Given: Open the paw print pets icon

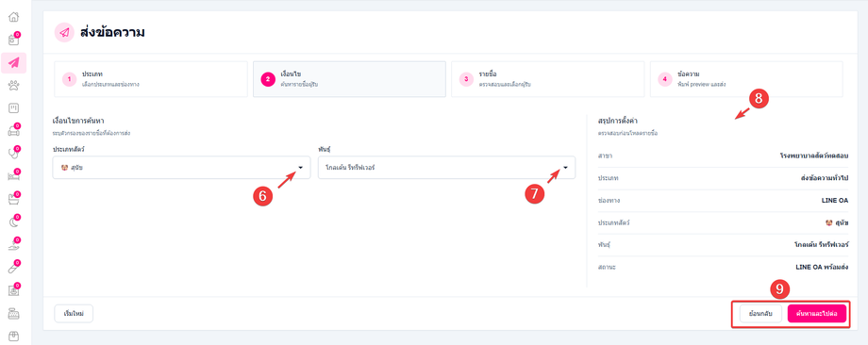Looking at the screenshot, I should coord(14,85).
